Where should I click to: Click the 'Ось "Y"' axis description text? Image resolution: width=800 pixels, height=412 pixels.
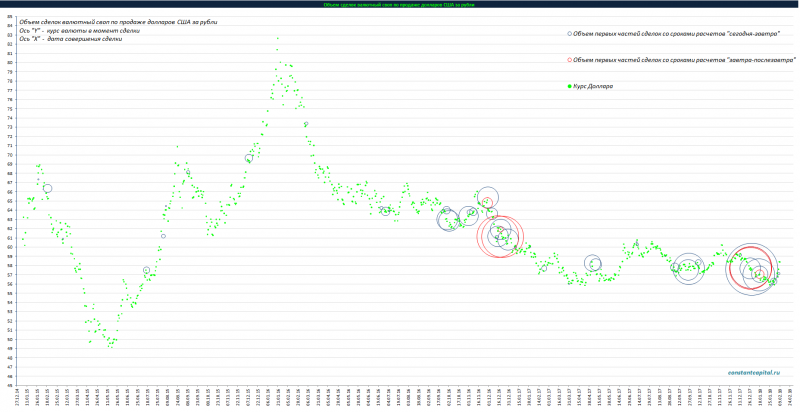point(78,30)
